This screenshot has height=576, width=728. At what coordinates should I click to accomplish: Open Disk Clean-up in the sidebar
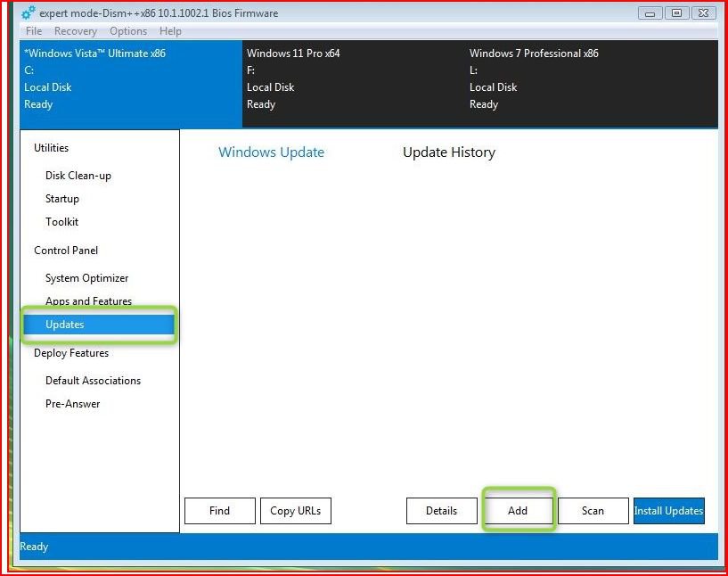pyautogui.click(x=78, y=176)
